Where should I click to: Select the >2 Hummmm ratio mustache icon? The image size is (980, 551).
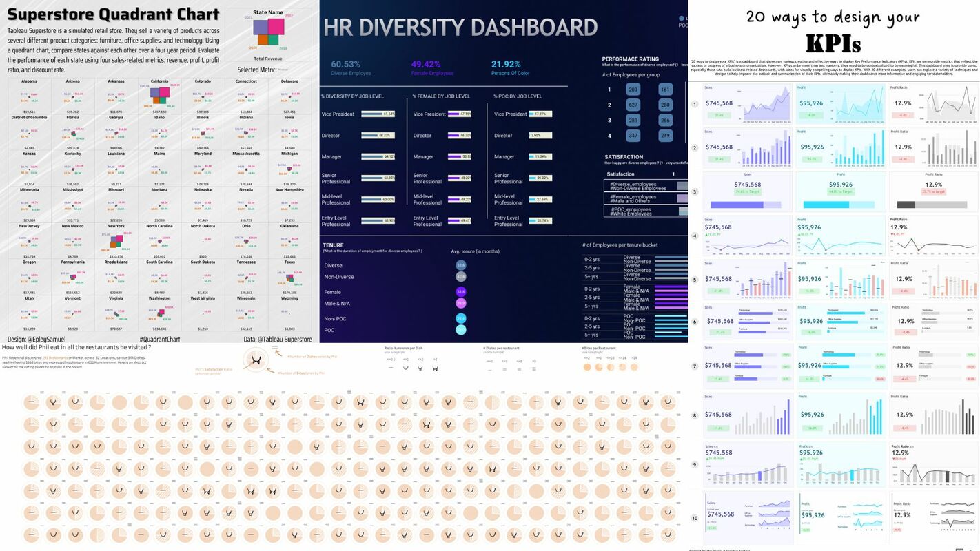point(434,368)
